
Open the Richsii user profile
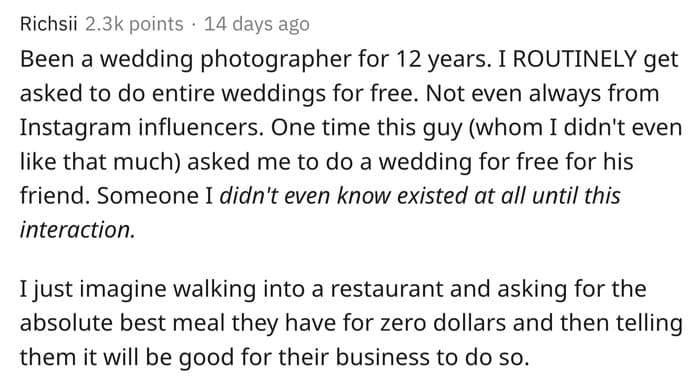pyautogui.click(x=49, y=24)
